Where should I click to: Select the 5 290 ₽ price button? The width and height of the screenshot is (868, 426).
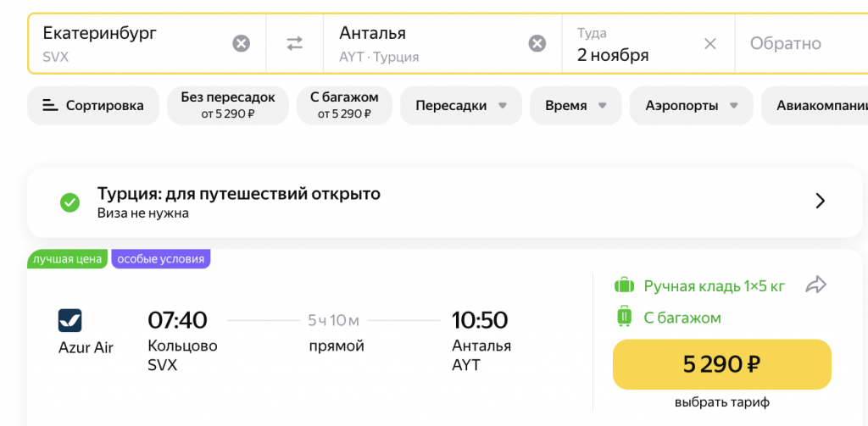(x=722, y=364)
